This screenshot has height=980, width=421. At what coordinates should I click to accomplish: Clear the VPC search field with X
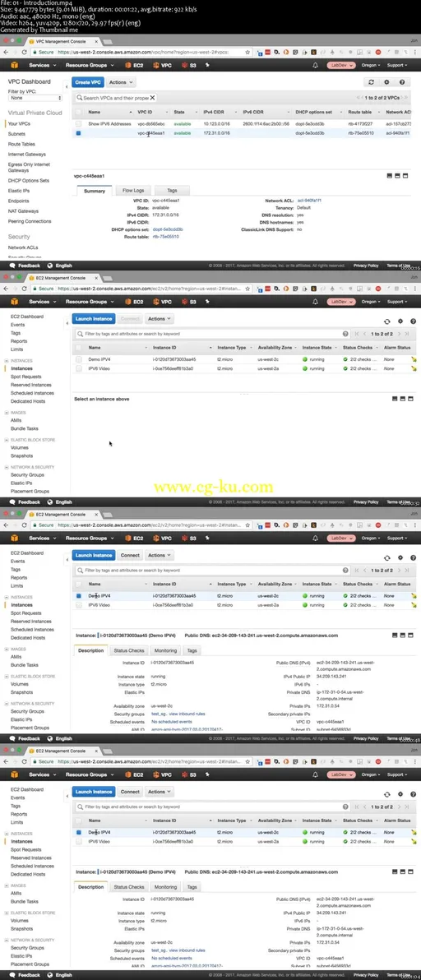(152, 98)
